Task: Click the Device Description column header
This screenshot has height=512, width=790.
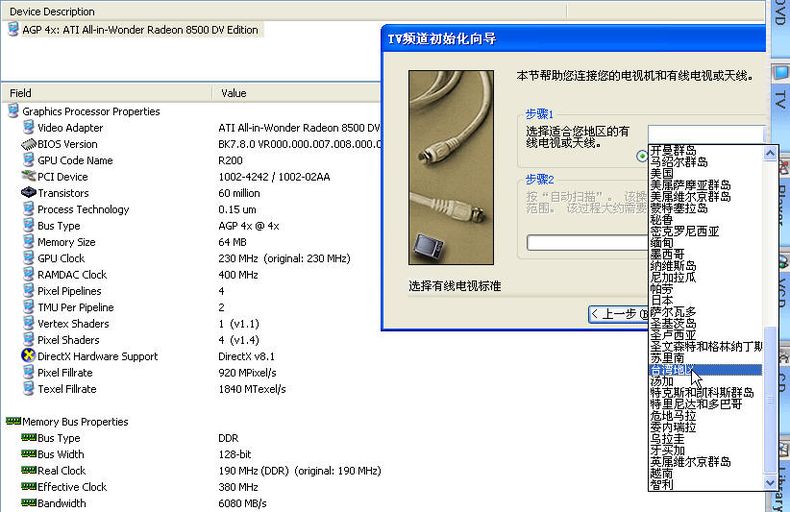Action: pos(283,11)
